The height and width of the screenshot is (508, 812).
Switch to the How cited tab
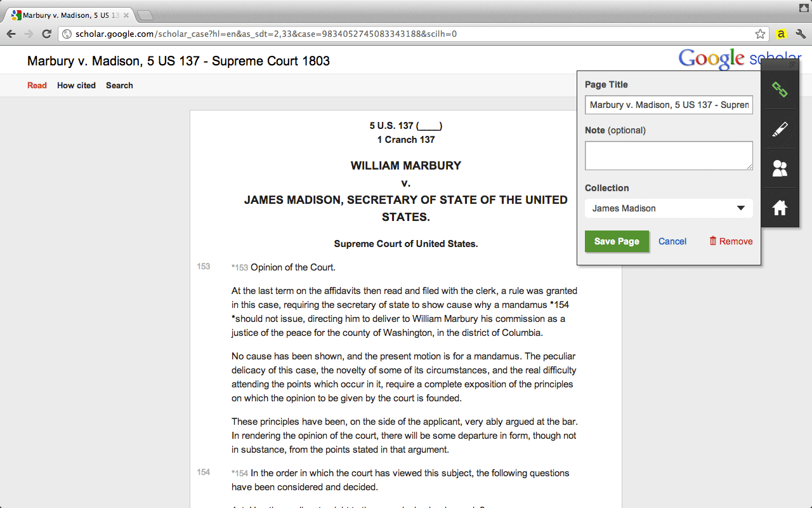(76, 86)
